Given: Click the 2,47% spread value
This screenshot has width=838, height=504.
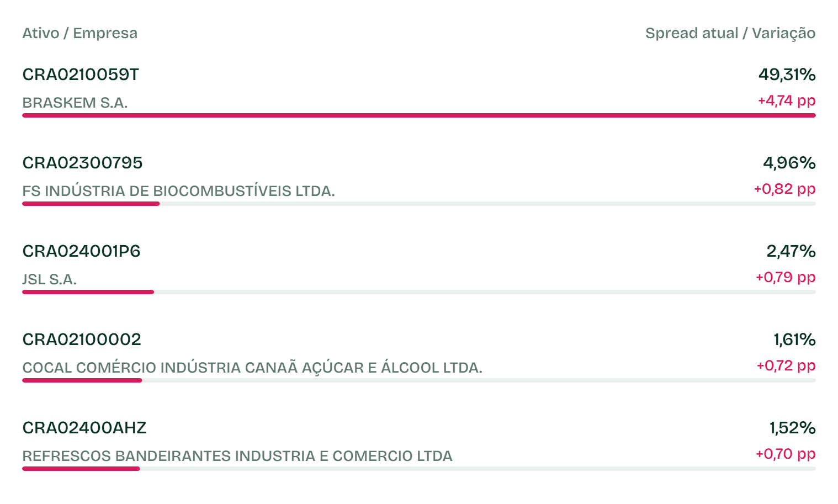Looking at the screenshot, I should point(791,251).
